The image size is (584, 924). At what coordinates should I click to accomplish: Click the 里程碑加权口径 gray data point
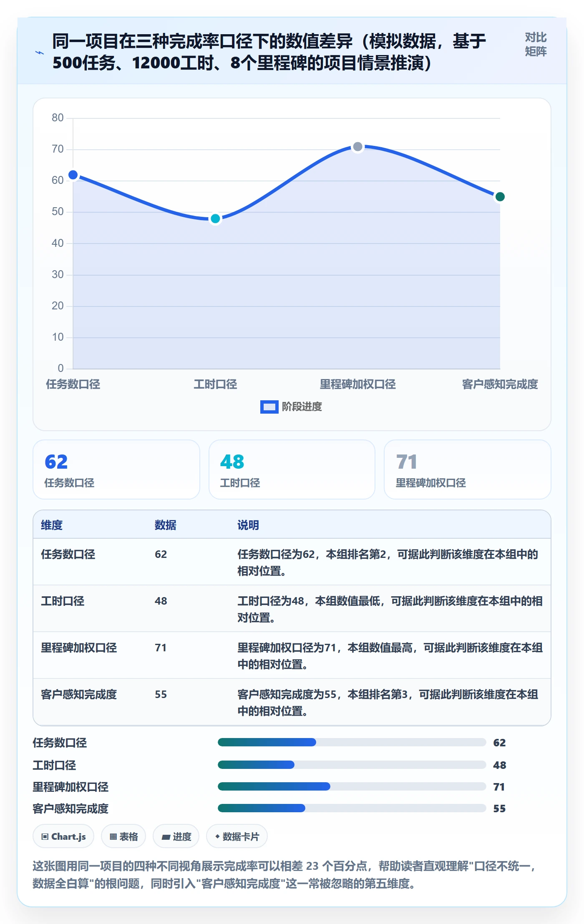tap(357, 146)
